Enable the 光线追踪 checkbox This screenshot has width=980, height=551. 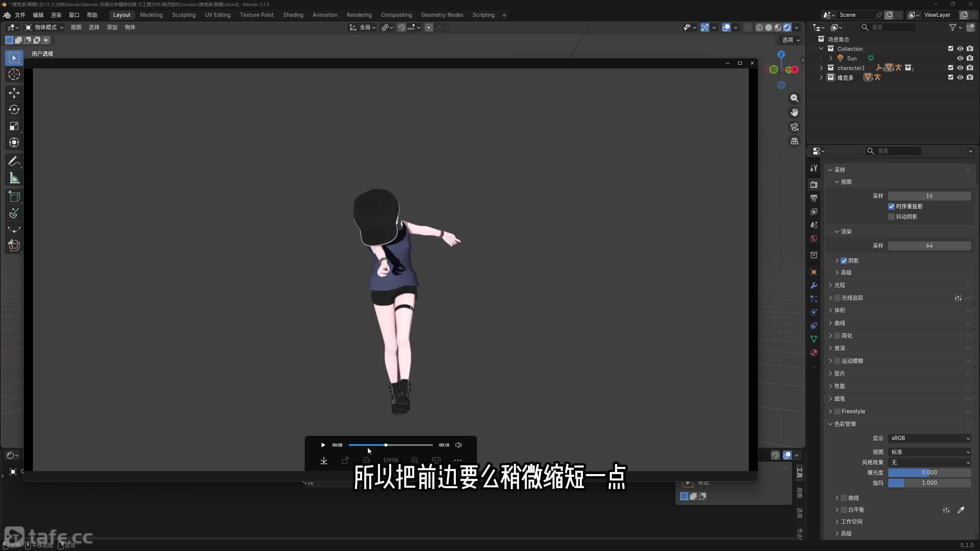[837, 298]
